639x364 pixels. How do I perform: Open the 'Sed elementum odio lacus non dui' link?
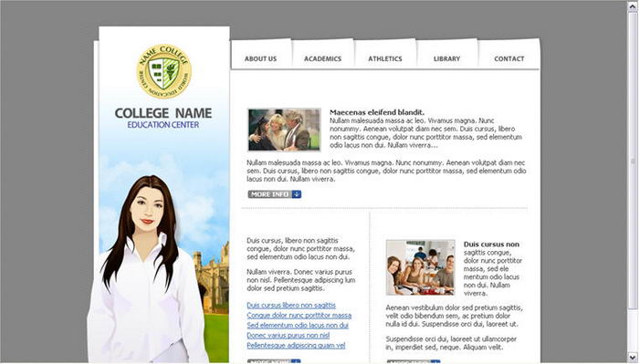[298, 326]
